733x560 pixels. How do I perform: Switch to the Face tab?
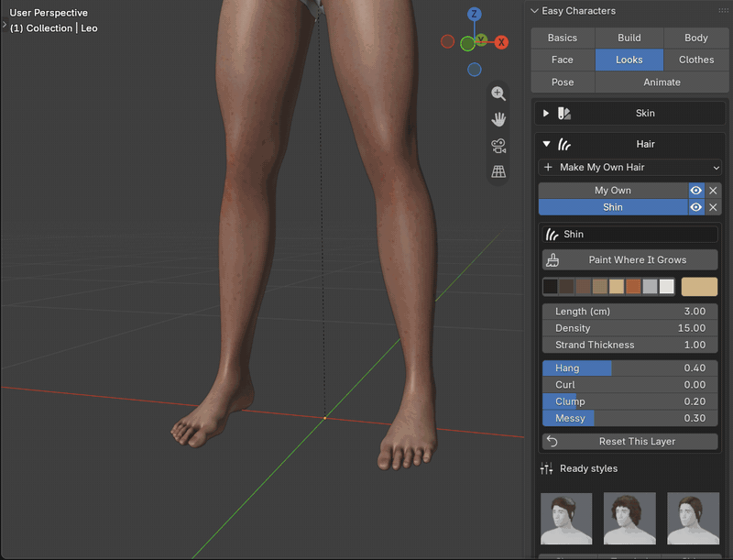click(x=563, y=60)
